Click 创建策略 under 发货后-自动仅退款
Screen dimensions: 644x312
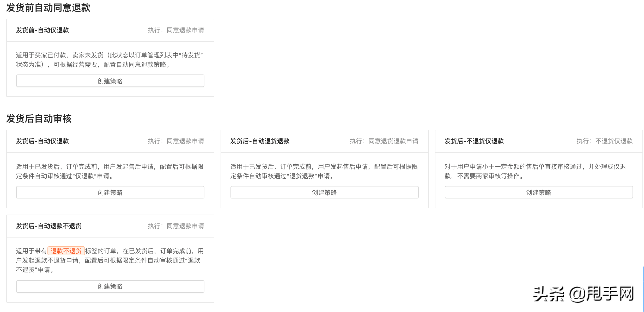pos(110,192)
